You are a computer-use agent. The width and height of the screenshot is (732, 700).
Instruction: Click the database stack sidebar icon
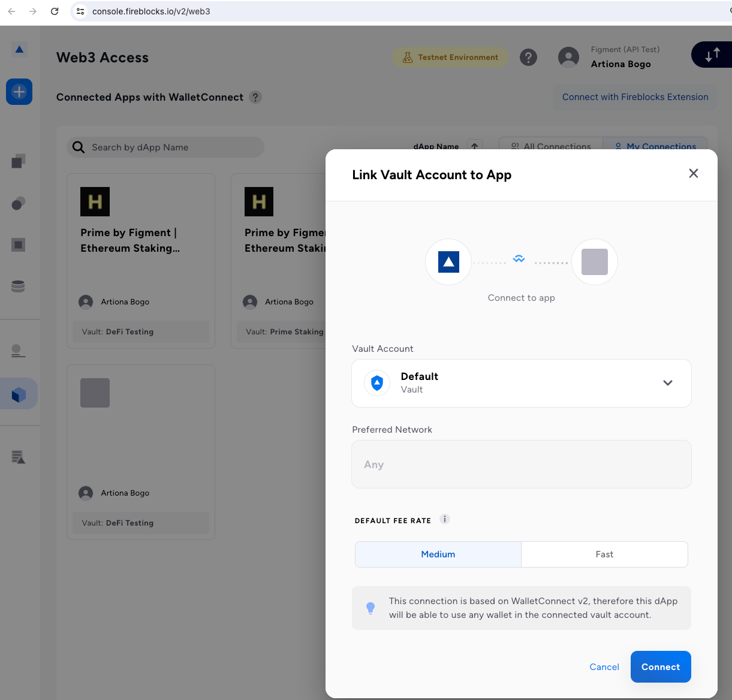click(x=18, y=286)
